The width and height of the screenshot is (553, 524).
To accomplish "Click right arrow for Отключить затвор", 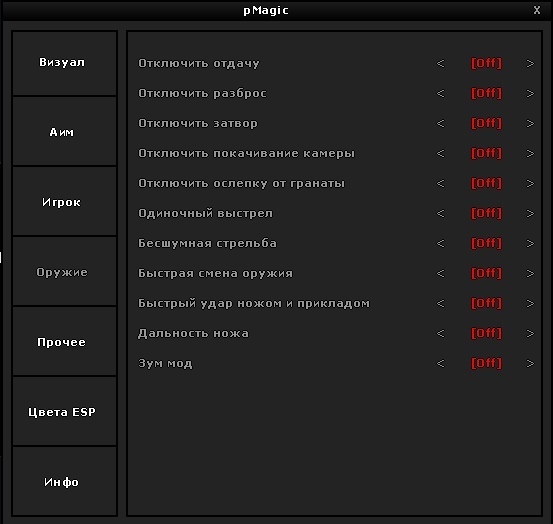I will tap(530, 123).
